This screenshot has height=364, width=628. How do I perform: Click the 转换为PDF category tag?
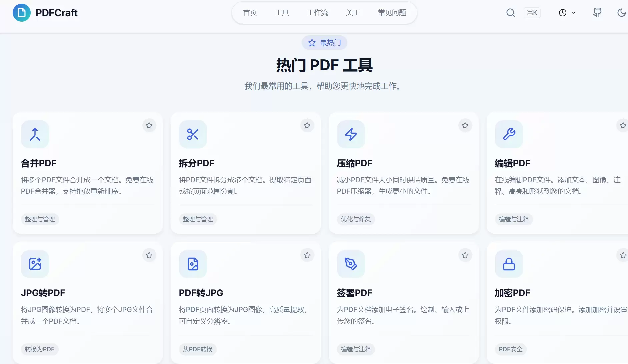(40, 349)
